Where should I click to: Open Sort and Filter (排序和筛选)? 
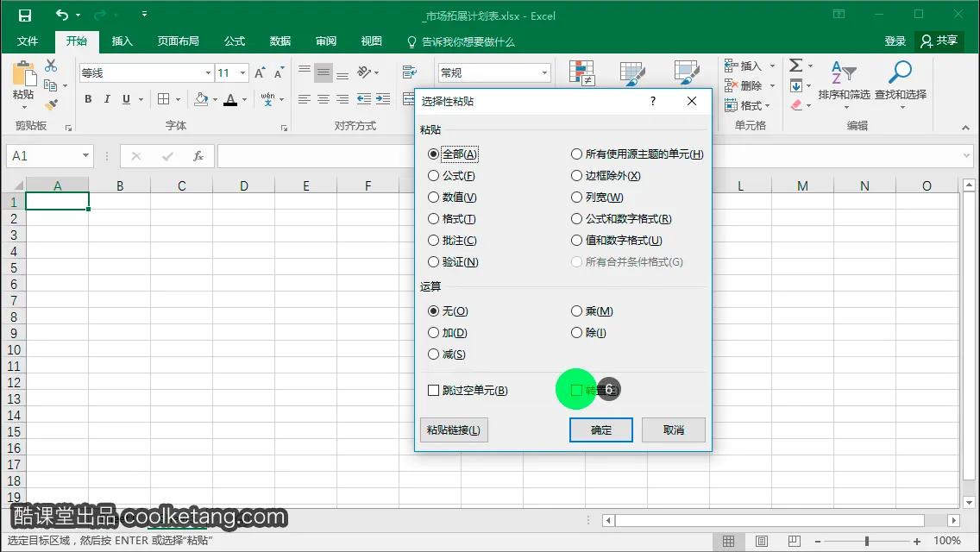[x=844, y=85]
